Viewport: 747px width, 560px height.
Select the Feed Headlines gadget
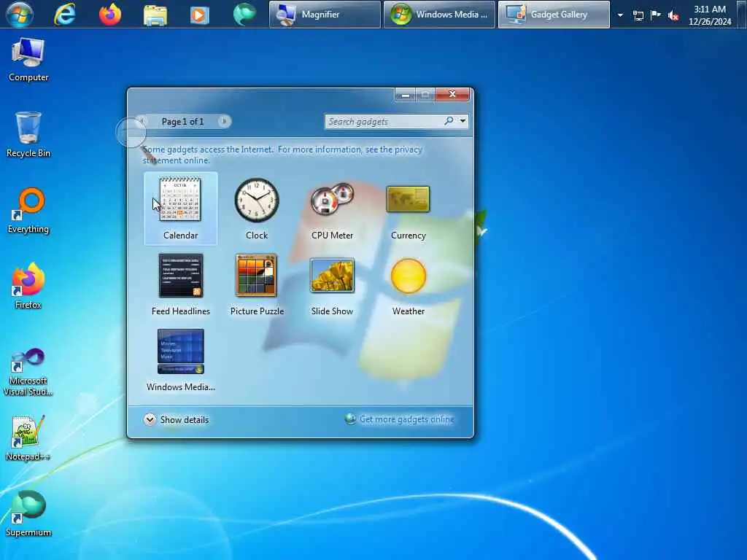181,284
